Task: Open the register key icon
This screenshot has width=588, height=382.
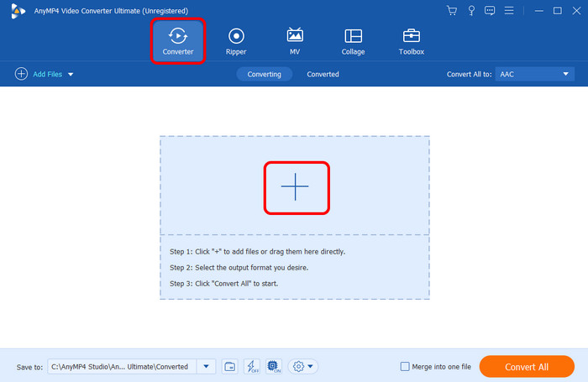Action: [x=471, y=11]
